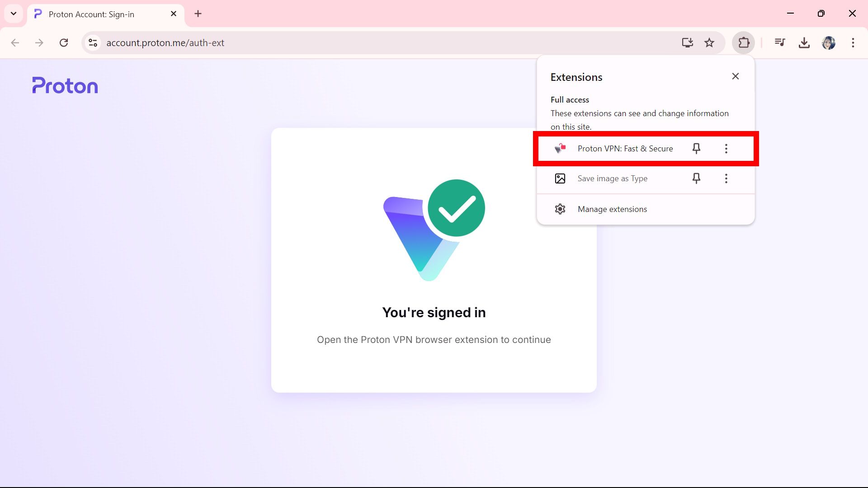
Task: Open site information via the tune icon
Action: (93, 42)
